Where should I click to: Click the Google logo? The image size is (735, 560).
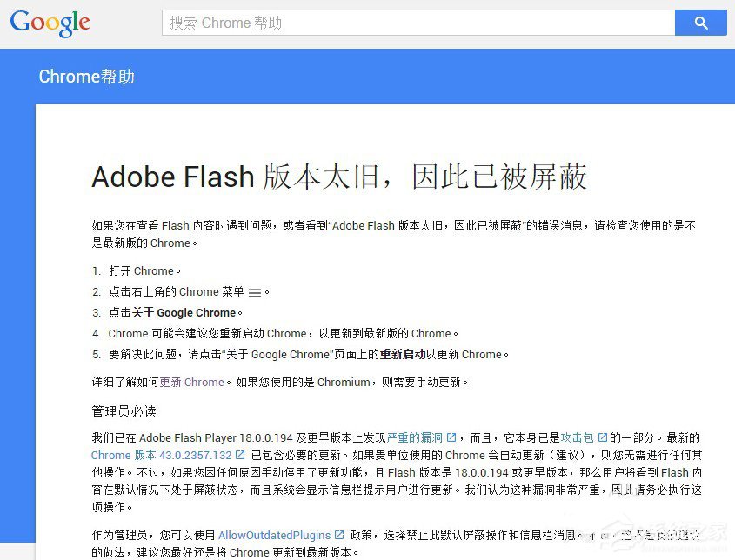[x=50, y=23]
